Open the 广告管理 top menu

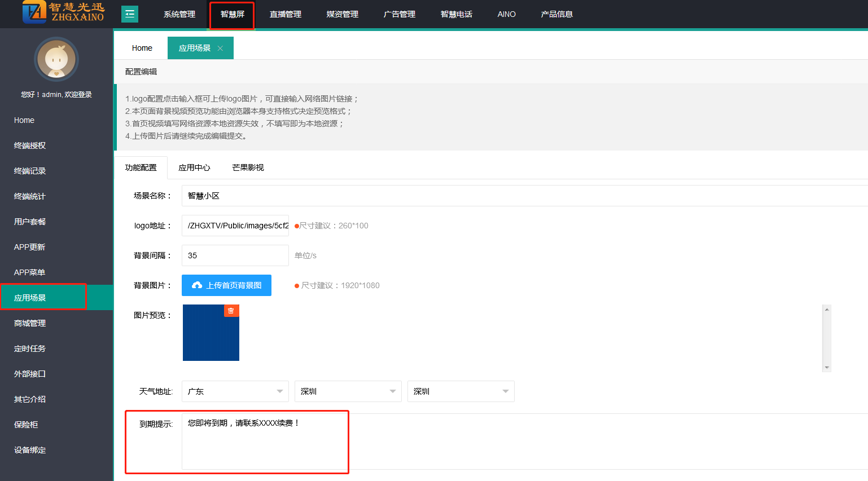(x=400, y=14)
